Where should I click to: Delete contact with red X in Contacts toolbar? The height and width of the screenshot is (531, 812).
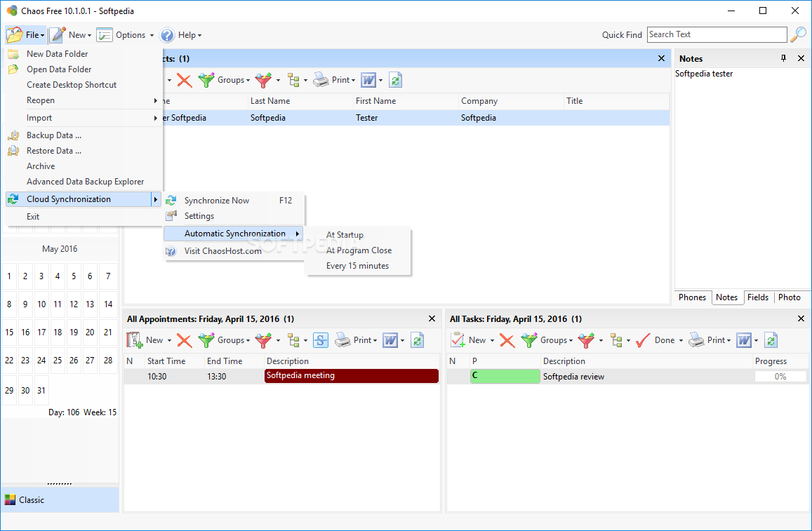coord(185,80)
